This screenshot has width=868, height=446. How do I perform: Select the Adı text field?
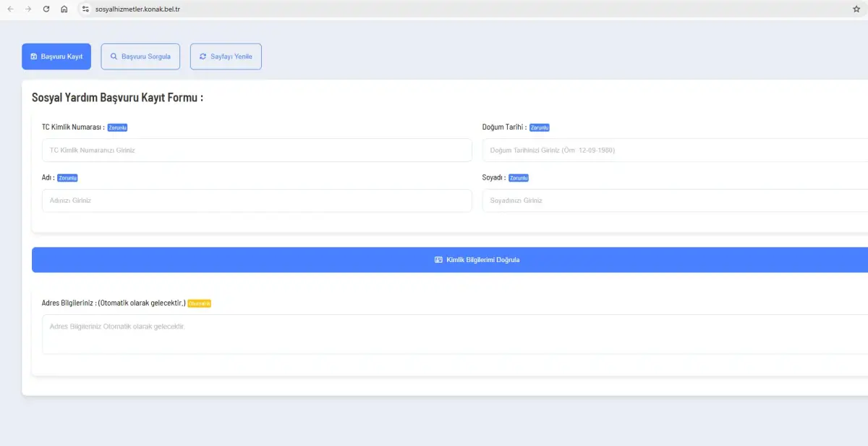(x=257, y=201)
